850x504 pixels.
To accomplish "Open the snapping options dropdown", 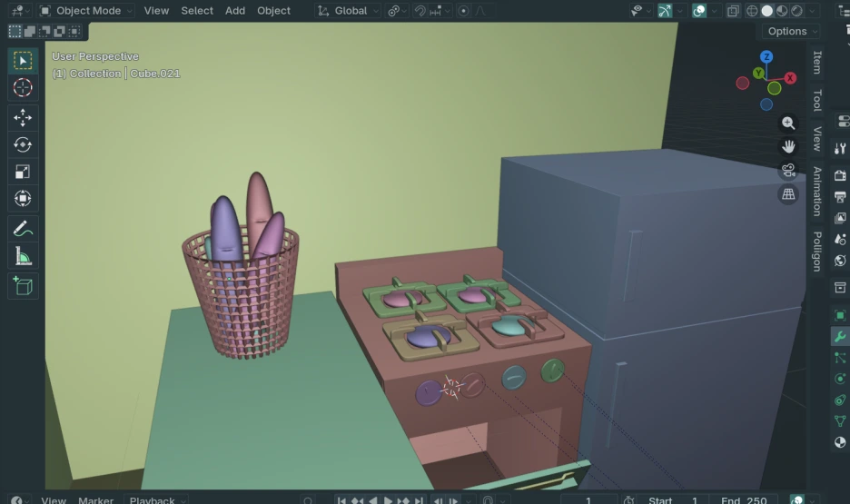I will coord(440,11).
